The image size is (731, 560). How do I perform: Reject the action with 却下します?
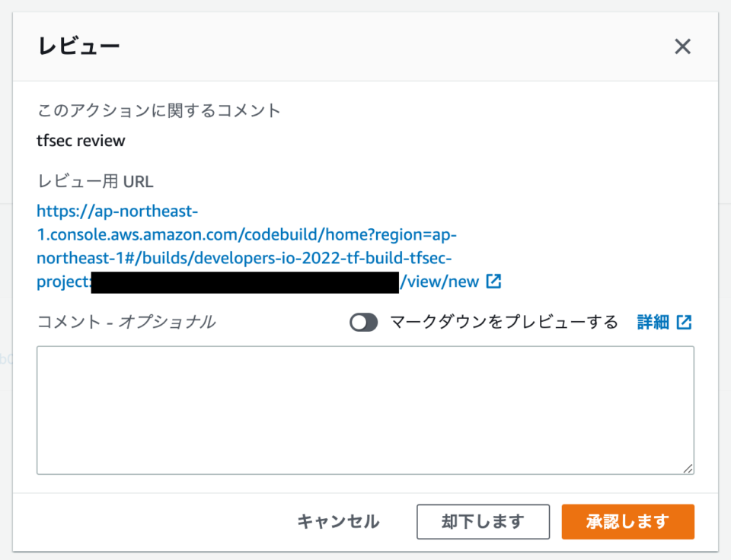pyautogui.click(x=483, y=521)
